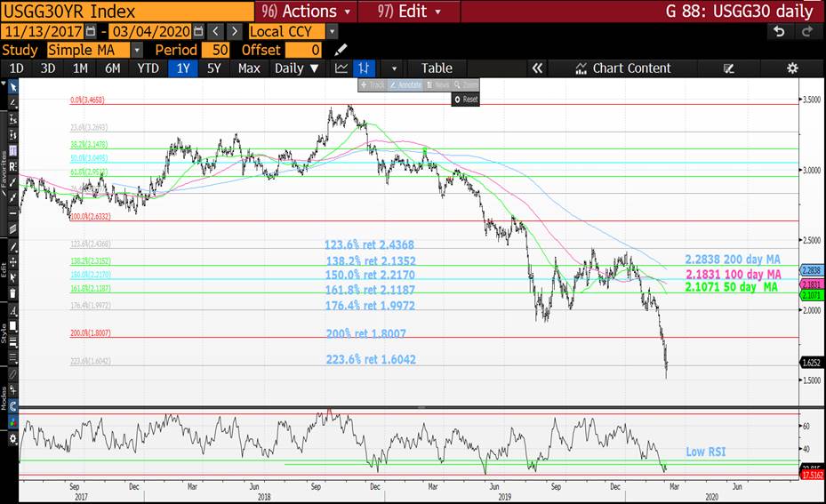Viewport: 826px width, 504px height.
Task: Collapse the left toolbar with the top triangle
Action: (x=4, y=84)
